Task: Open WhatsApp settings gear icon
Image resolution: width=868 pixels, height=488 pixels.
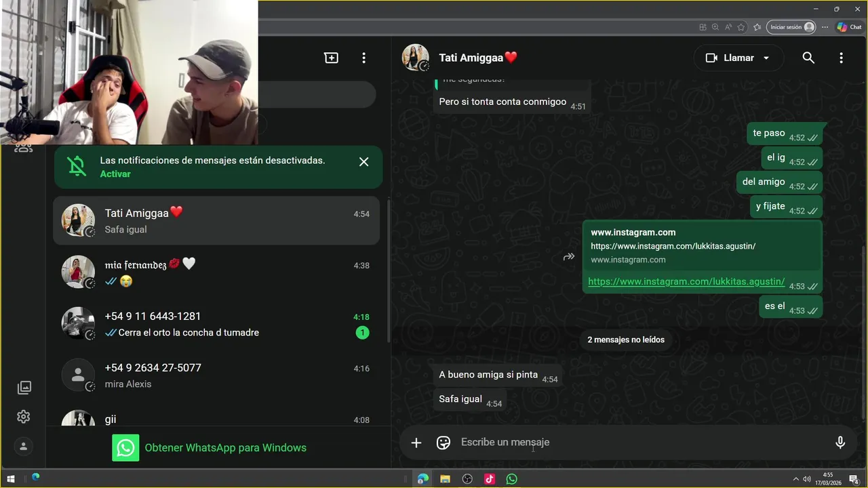Action: [24, 417]
